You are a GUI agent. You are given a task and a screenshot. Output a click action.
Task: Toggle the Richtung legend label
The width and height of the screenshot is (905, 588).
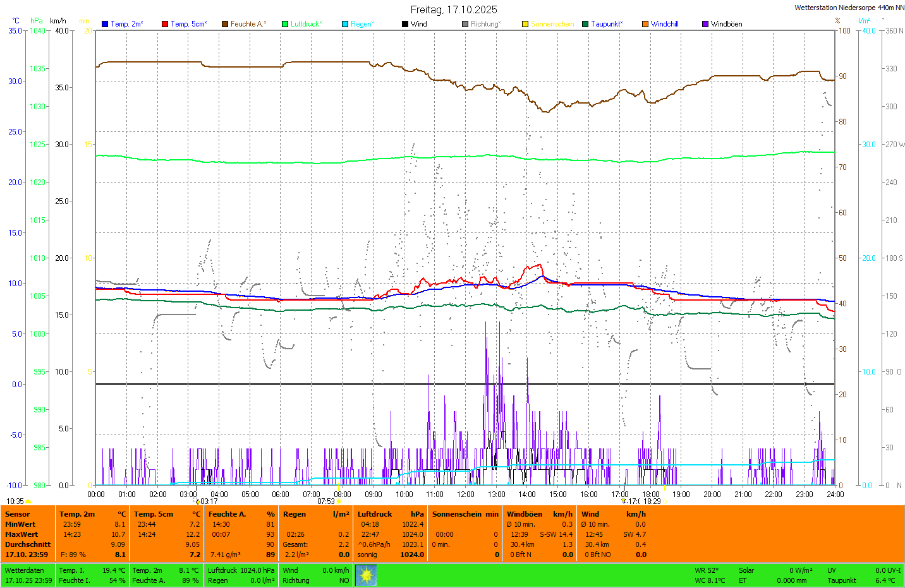[x=485, y=24]
